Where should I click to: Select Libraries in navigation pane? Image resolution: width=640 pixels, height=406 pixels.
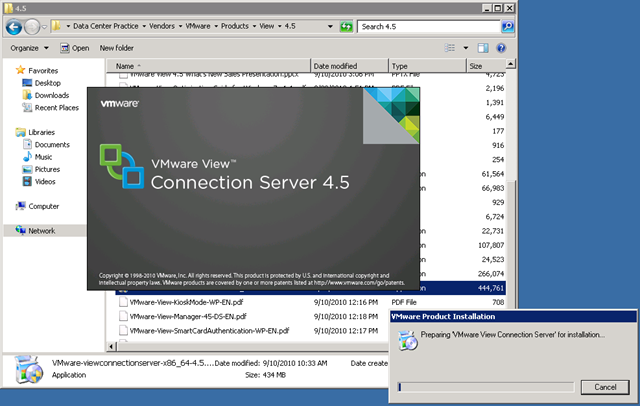35,132
